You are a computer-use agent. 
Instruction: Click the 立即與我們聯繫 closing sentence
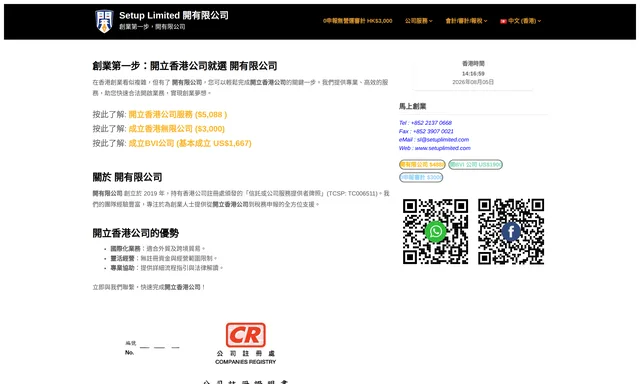(149, 287)
